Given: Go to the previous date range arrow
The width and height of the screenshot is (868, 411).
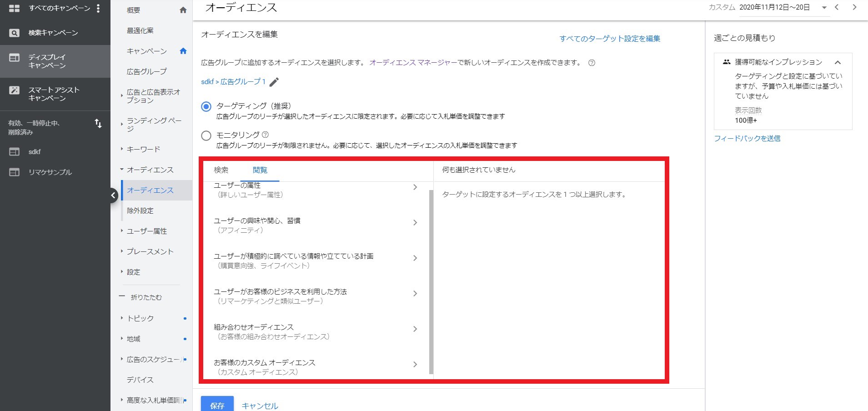Looking at the screenshot, I should (837, 7).
